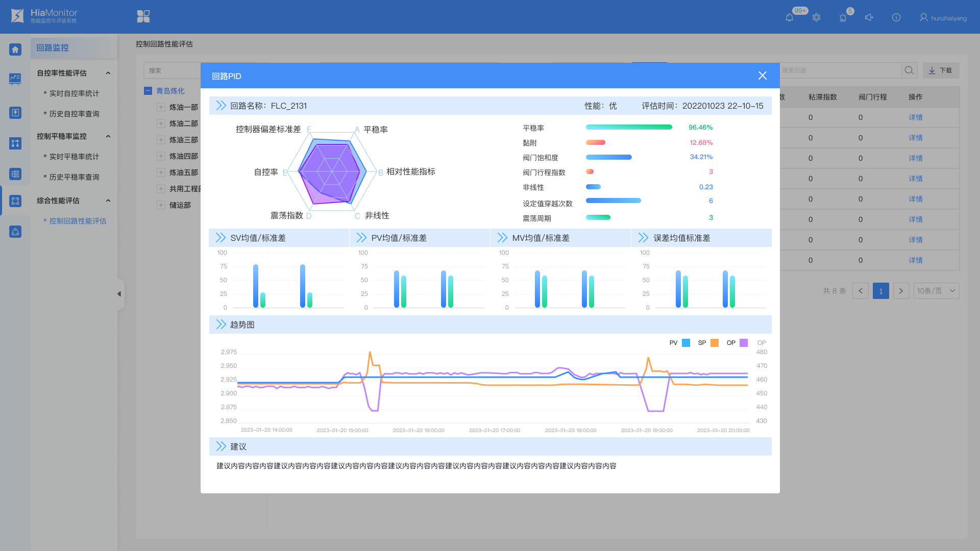Expand the 炼油一部 tree node
Image resolution: width=980 pixels, height=551 pixels.
tap(160, 107)
